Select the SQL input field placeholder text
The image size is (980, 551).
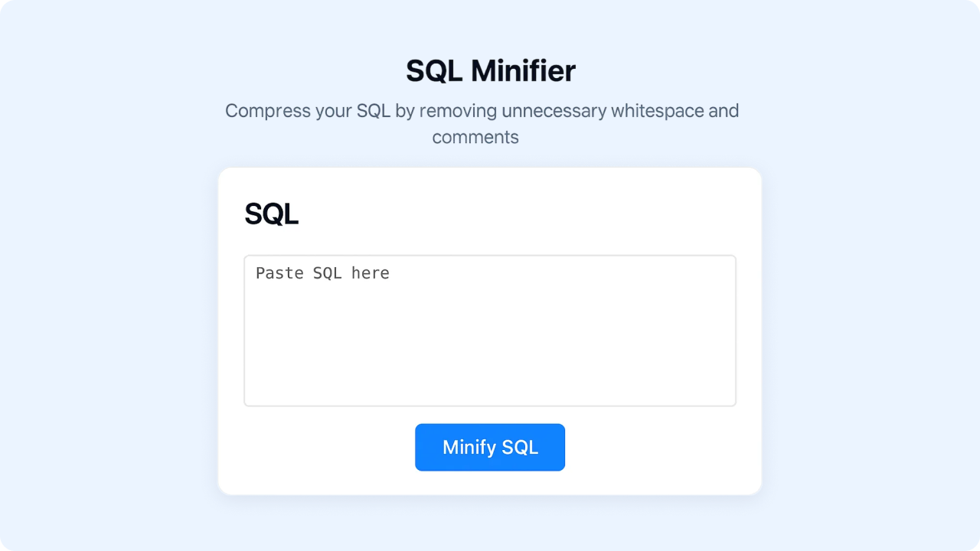point(322,273)
